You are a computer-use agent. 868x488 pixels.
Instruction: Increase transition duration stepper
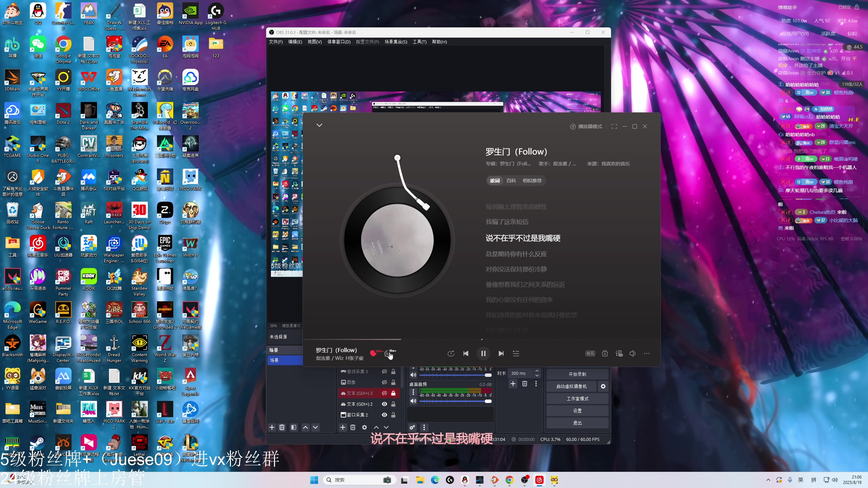pos(537,371)
